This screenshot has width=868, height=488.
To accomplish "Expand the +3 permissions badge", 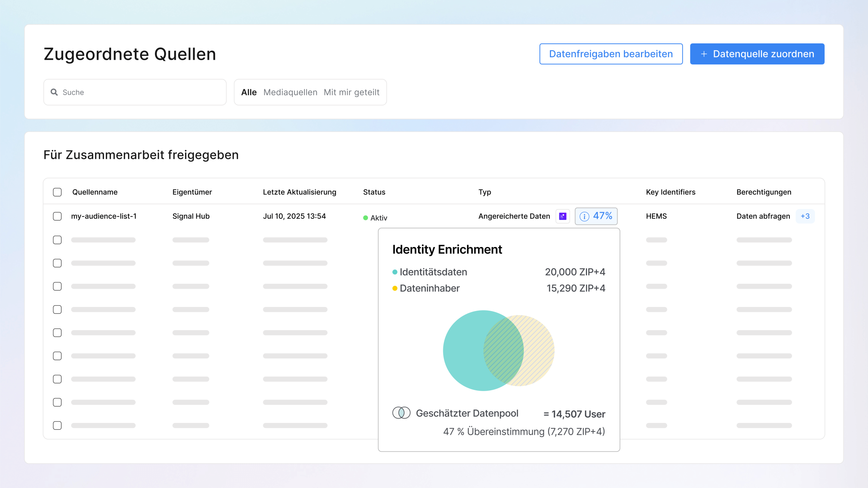I will pyautogui.click(x=805, y=216).
